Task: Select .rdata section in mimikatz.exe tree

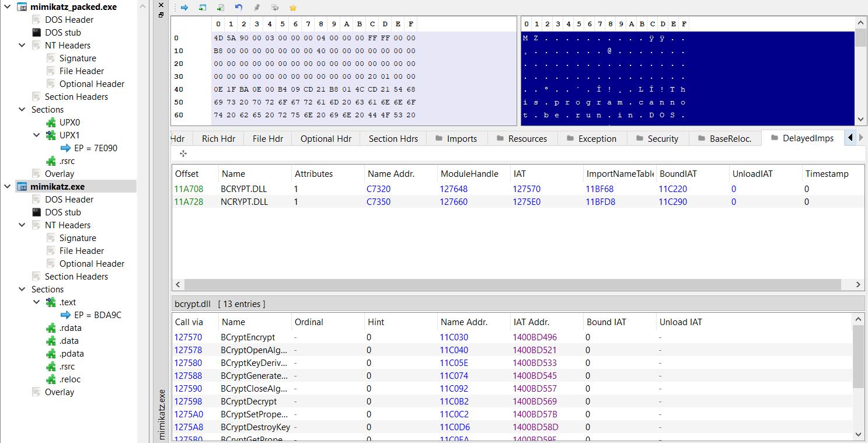Action: [64, 328]
